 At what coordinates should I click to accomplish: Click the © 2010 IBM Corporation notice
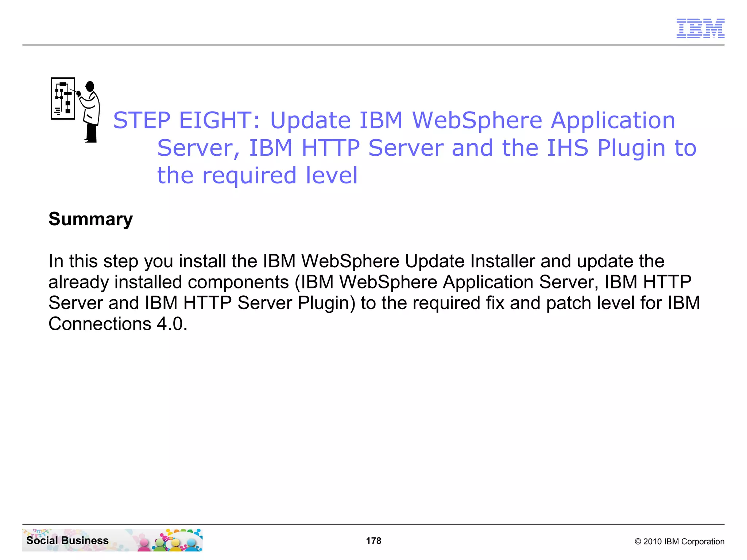[680, 541]
